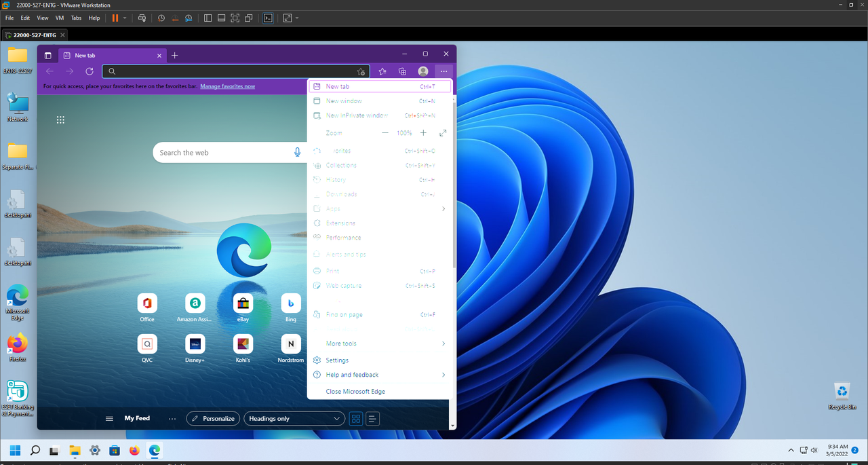Click the VMware pause virtual machine icon
This screenshot has width=868, height=465.
tap(115, 18)
